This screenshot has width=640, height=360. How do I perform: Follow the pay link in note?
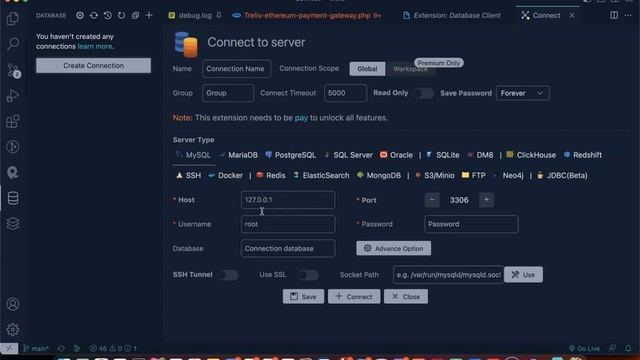[x=301, y=118]
